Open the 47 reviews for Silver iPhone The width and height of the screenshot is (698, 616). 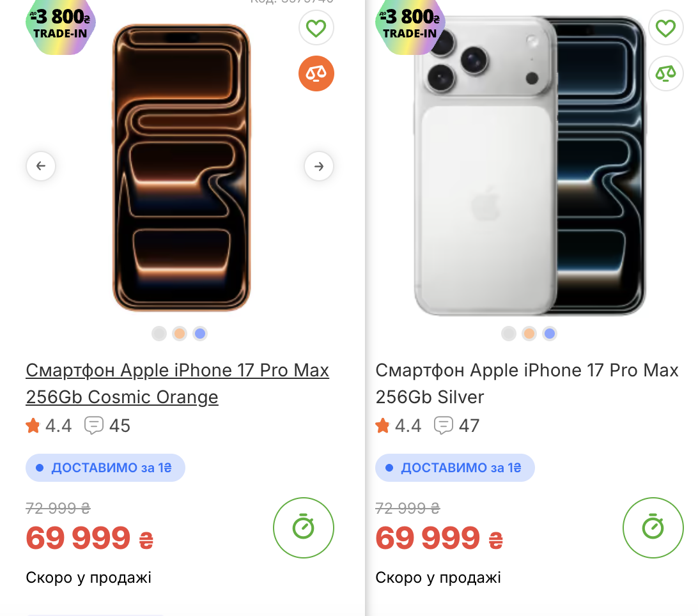458,426
